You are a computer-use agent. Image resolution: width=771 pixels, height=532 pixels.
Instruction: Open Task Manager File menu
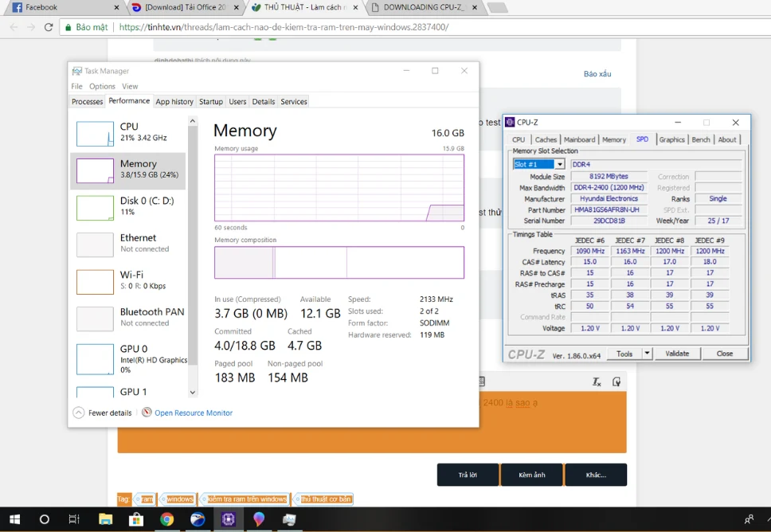coord(76,86)
